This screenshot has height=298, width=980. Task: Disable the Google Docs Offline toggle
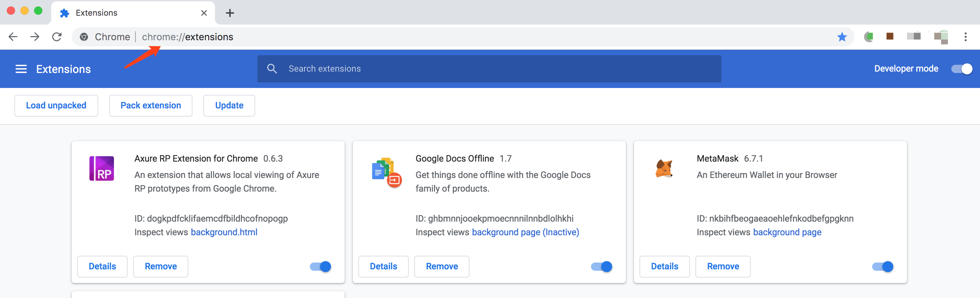pyautogui.click(x=602, y=266)
